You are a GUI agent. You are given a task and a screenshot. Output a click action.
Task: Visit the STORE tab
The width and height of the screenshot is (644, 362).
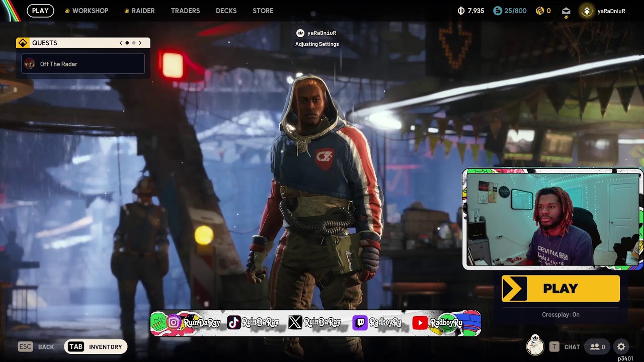click(x=263, y=11)
